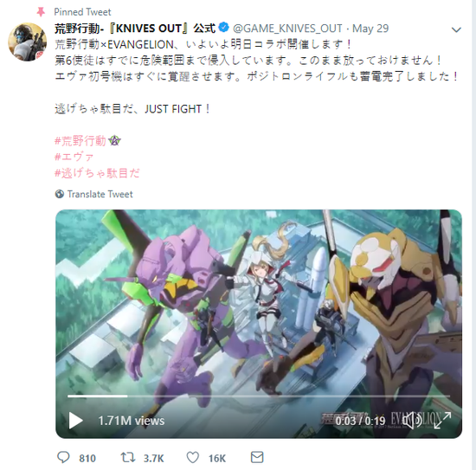Send via direct message envelope icon
The height and width of the screenshot is (470, 476).
(x=257, y=457)
